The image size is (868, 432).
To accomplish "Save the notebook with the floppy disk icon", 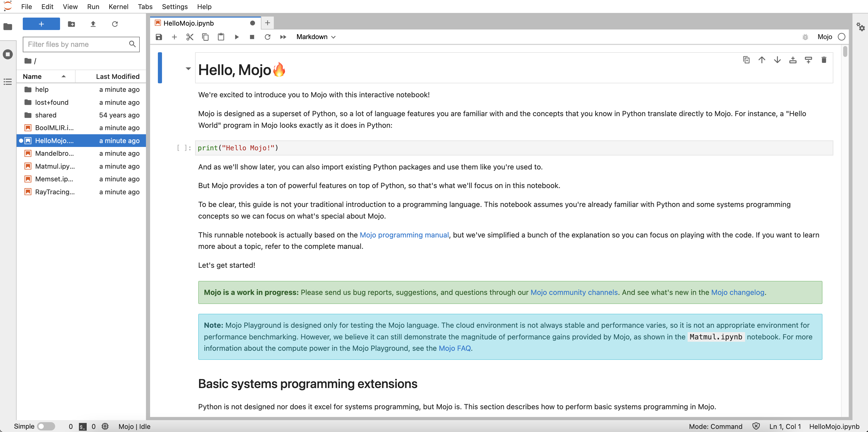I will click(x=159, y=37).
